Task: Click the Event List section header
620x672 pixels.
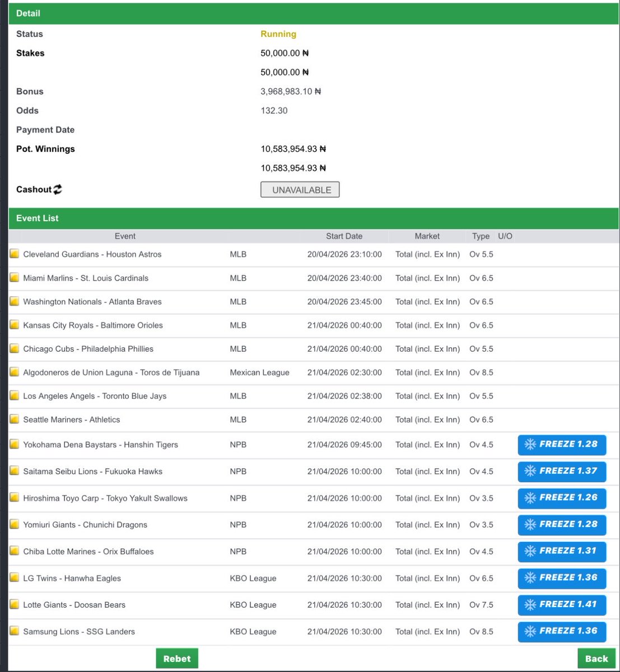Action: point(314,218)
